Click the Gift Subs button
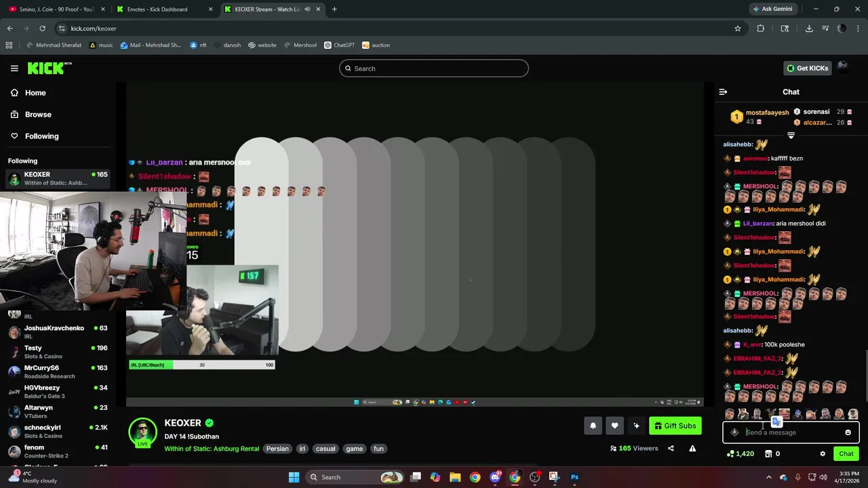Image resolution: width=868 pixels, height=488 pixels. 675,426
